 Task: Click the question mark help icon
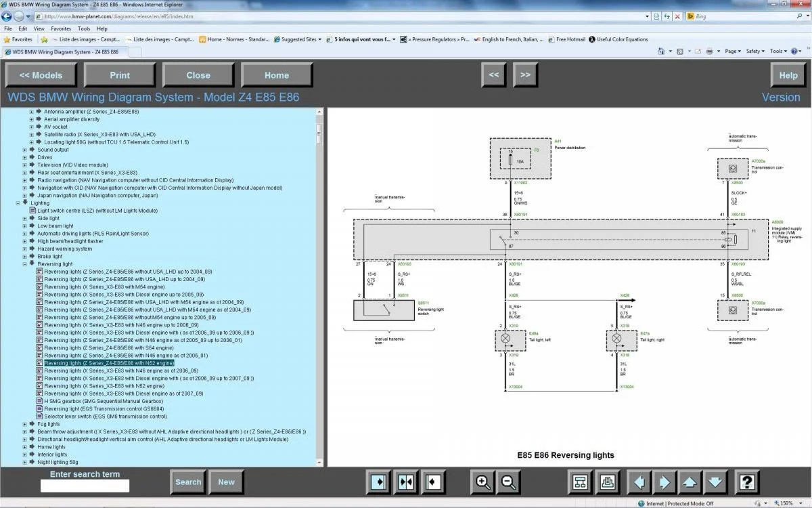click(747, 482)
